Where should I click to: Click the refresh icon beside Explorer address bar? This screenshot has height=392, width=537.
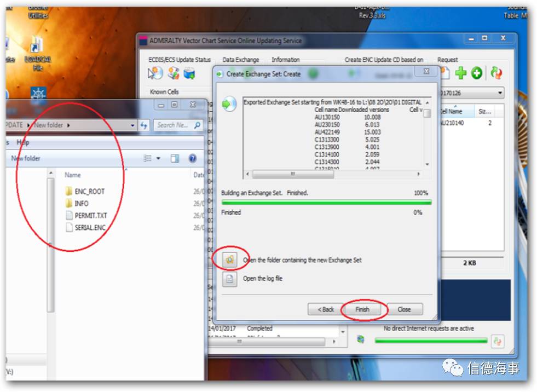(143, 125)
